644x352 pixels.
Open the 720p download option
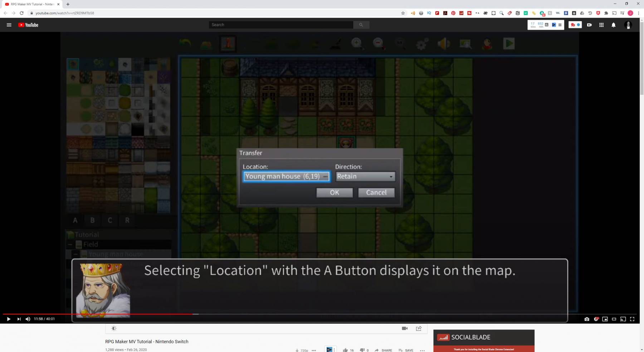click(x=302, y=350)
